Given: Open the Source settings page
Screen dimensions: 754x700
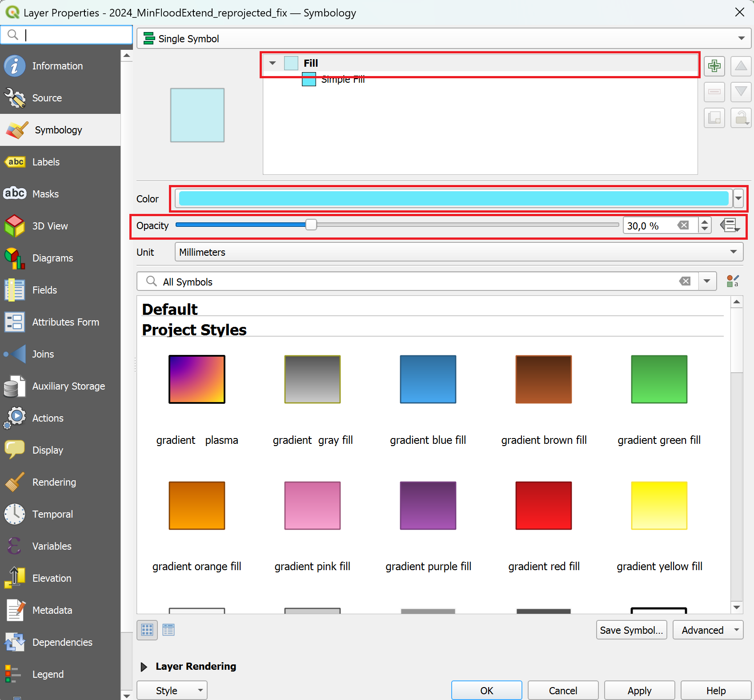Looking at the screenshot, I should click(x=60, y=98).
